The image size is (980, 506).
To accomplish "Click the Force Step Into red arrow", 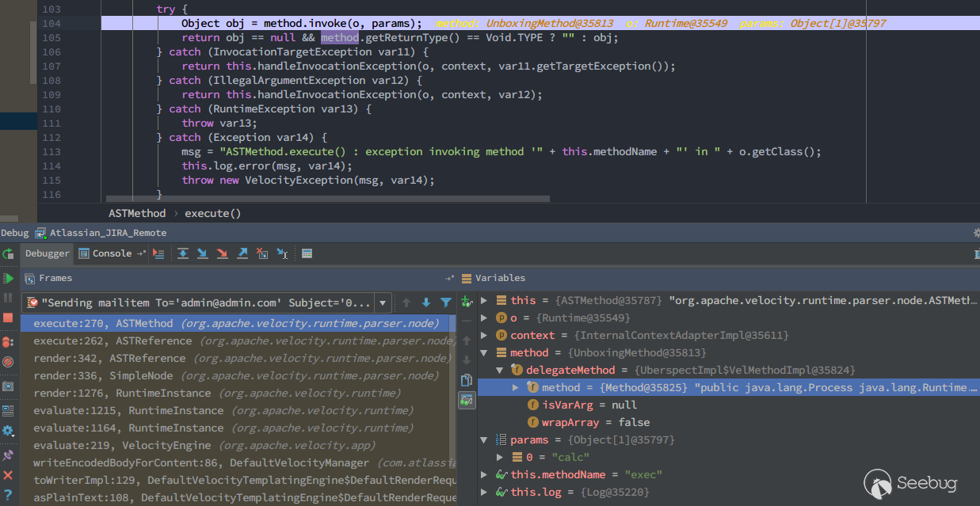I will (223, 253).
